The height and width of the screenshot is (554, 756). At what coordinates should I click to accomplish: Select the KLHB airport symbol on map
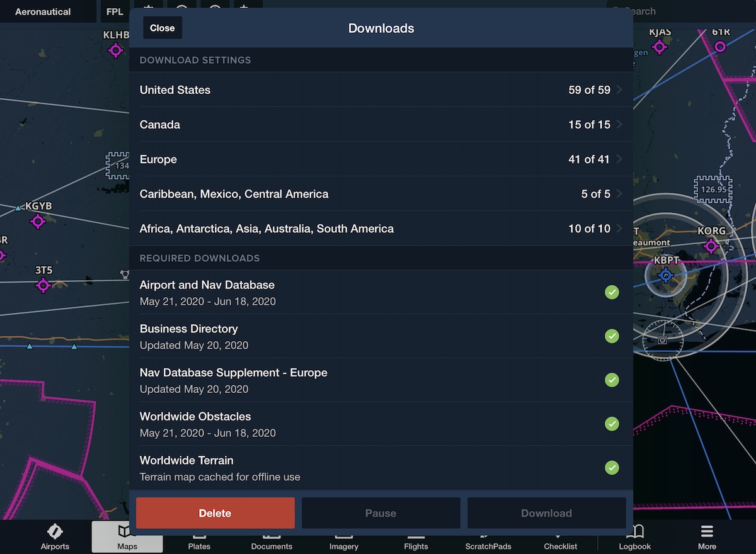[116, 50]
